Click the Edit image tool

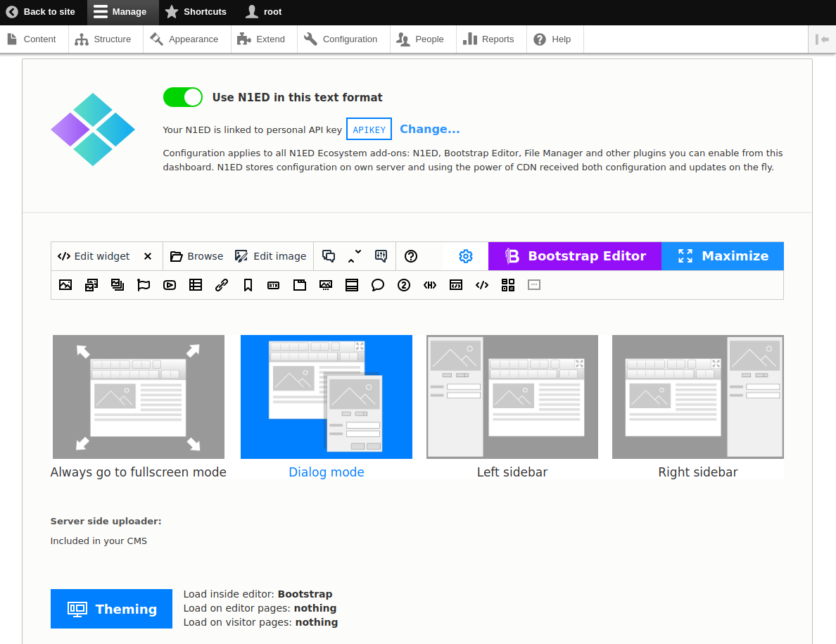(x=271, y=256)
